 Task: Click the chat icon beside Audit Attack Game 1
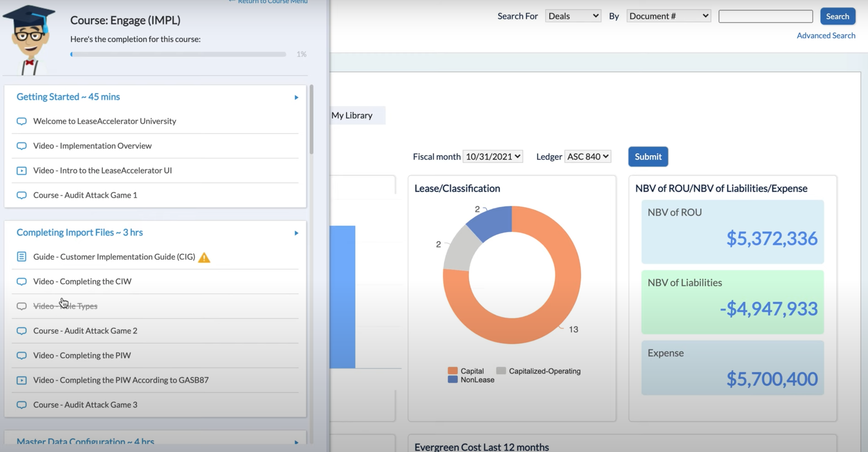[x=22, y=195]
